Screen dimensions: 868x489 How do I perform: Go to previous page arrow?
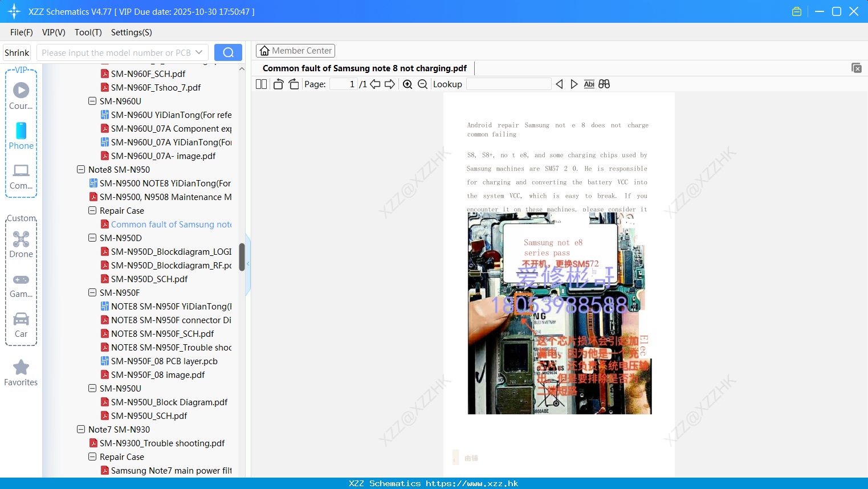[x=375, y=84]
